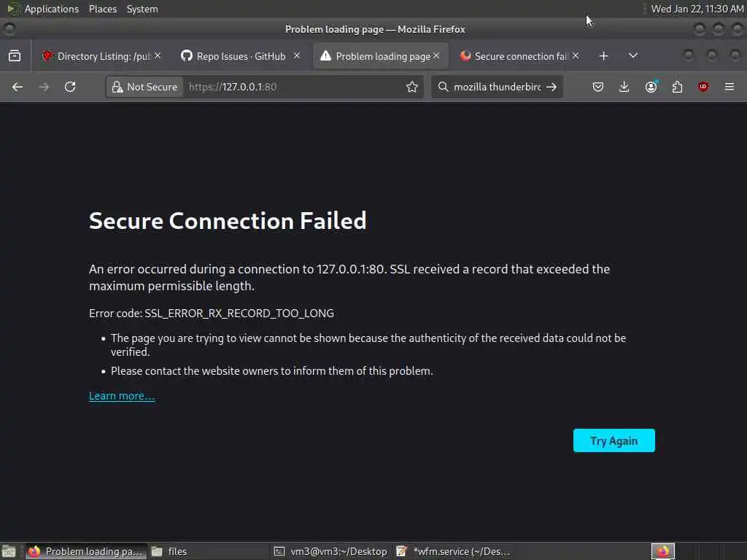
Task: Open a new tab with plus button
Action: (603, 56)
